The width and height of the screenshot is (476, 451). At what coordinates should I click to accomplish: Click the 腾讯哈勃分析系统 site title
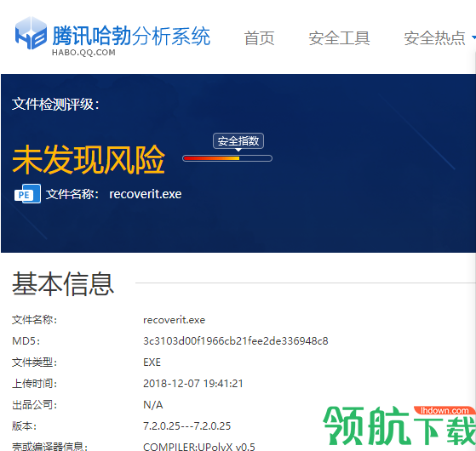(131, 36)
